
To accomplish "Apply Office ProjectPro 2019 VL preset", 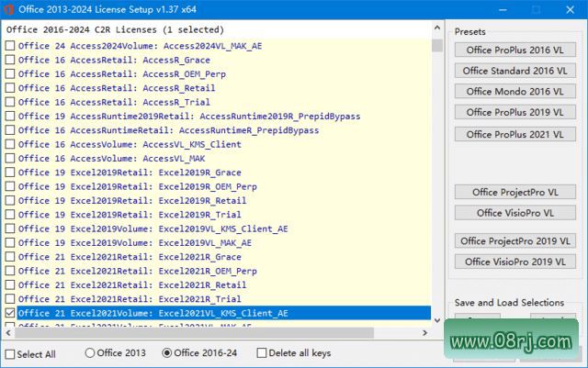I will [515, 241].
